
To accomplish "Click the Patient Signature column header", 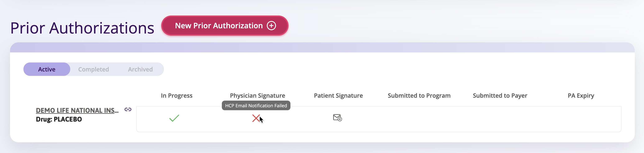I will point(338,96).
